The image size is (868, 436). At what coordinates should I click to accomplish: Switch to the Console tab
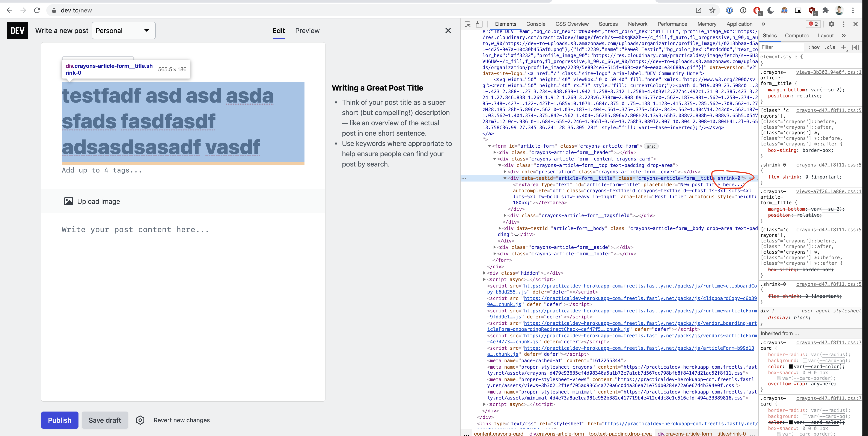(535, 24)
